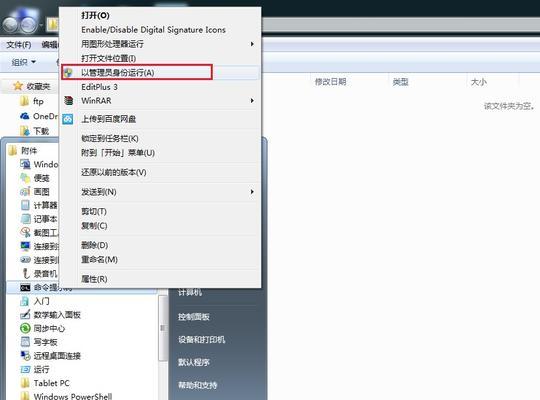Open the 计算器 calculator icon in Accessories
The image size is (540, 400).
tap(25, 205)
